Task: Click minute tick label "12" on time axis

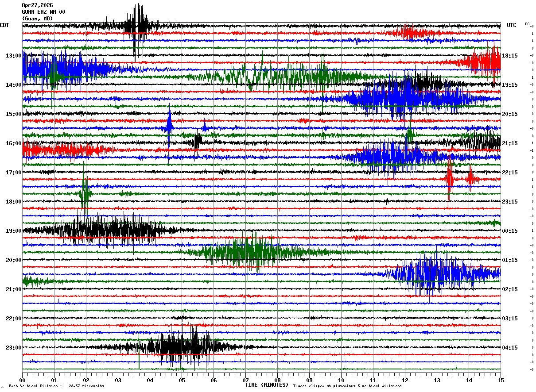Action: pyautogui.click(x=405, y=380)
